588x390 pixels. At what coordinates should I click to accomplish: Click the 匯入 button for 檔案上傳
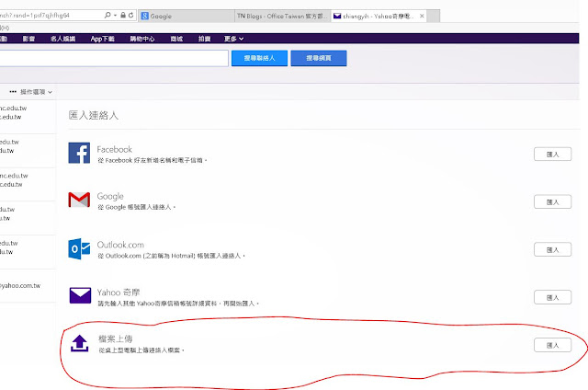(553, 345)
